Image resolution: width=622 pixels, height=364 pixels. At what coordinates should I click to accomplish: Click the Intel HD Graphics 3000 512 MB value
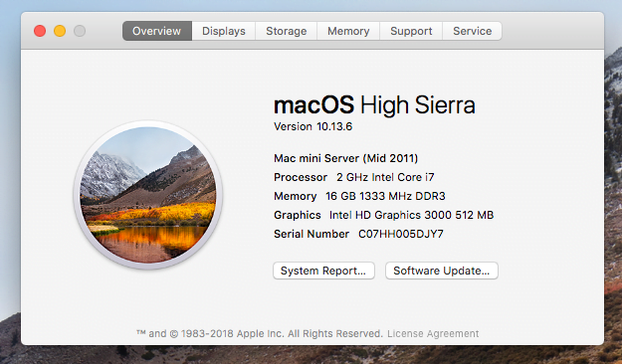point(411,215)
